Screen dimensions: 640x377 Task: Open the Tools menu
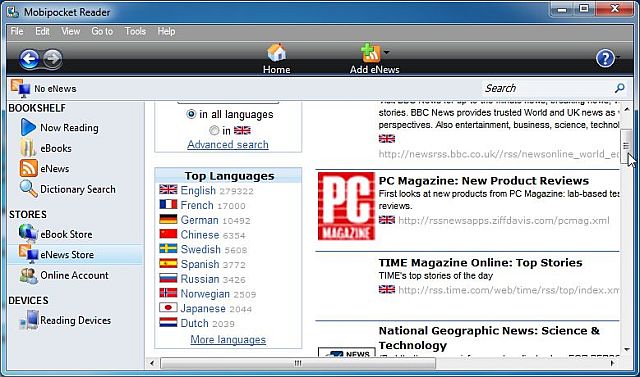tap(135, 31)
